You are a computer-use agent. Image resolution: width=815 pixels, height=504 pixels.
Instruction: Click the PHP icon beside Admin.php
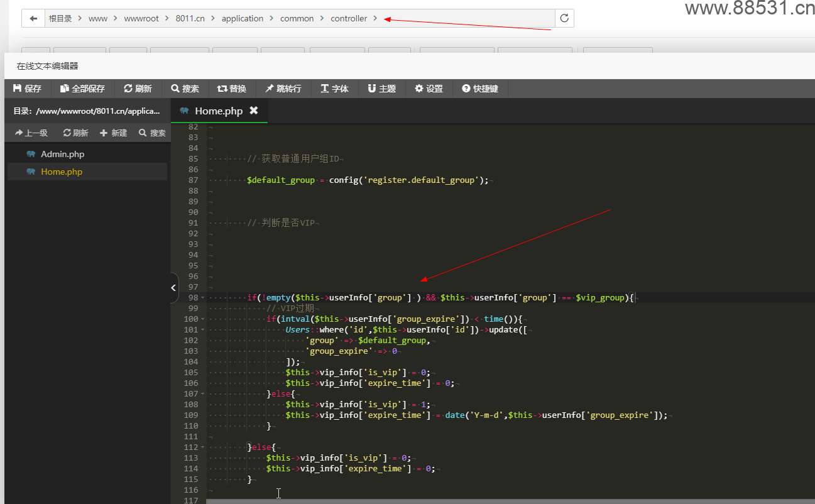click(31, 154)
